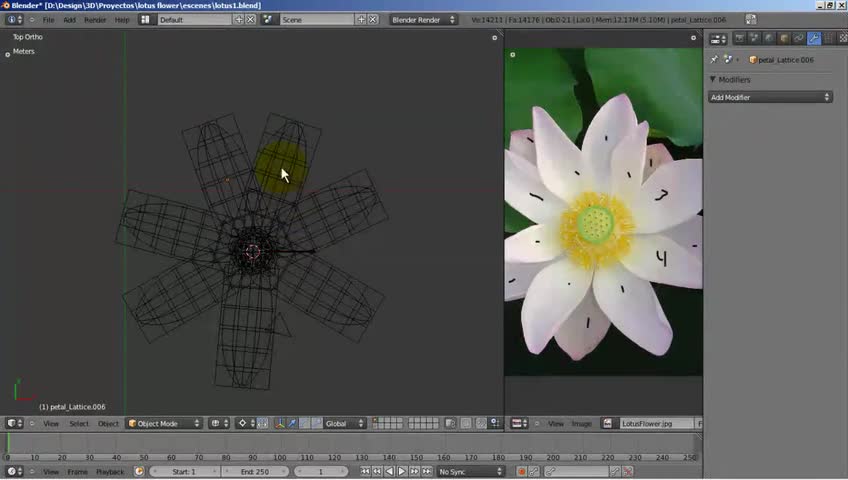Click the scene browse icon beside Scene field
Screen dimensions: 848x480
pos(267,19)
